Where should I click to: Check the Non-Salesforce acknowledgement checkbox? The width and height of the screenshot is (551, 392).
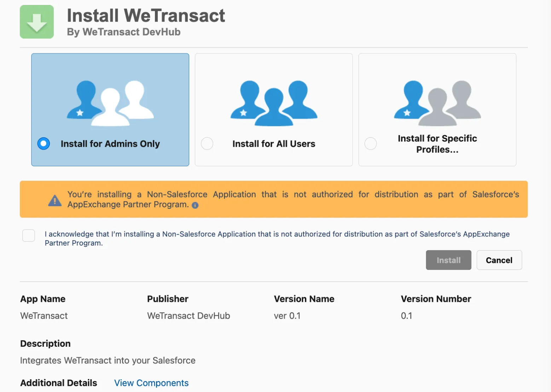click(x=29, y=235)
